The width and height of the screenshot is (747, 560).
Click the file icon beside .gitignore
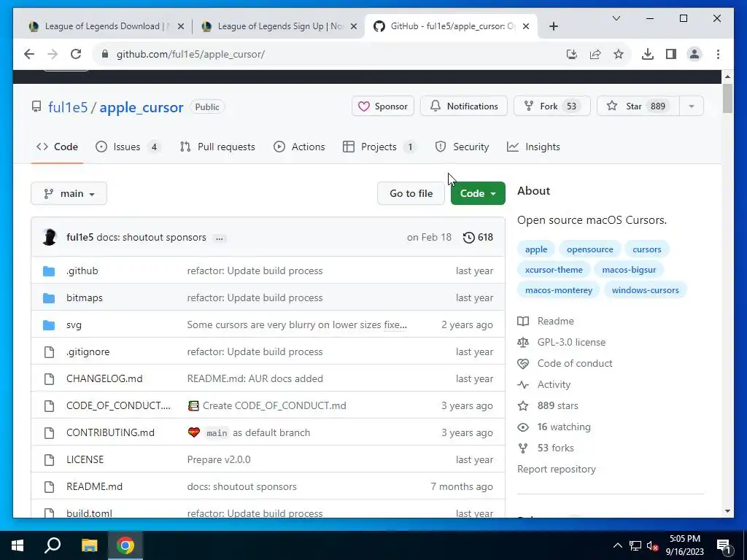[x=49, y=352]
